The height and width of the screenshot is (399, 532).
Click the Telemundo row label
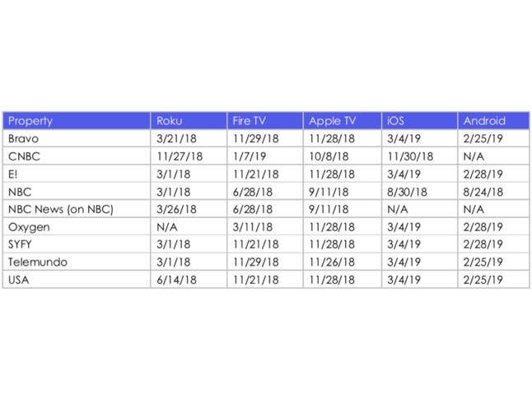(x=38, y=262)
